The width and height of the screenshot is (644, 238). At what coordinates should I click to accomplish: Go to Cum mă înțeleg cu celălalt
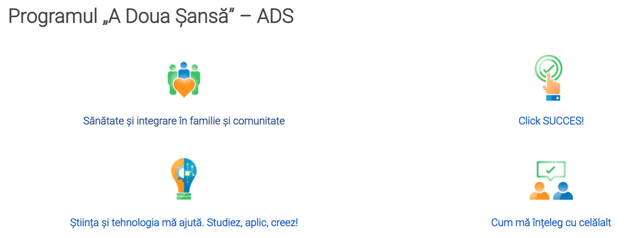coord(551,223)
